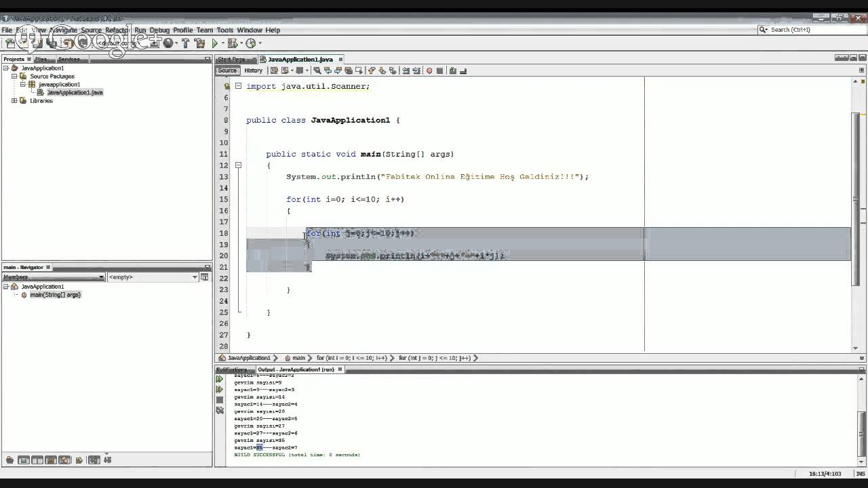Toggle Rectangular Selection icon

coord(359,70)
